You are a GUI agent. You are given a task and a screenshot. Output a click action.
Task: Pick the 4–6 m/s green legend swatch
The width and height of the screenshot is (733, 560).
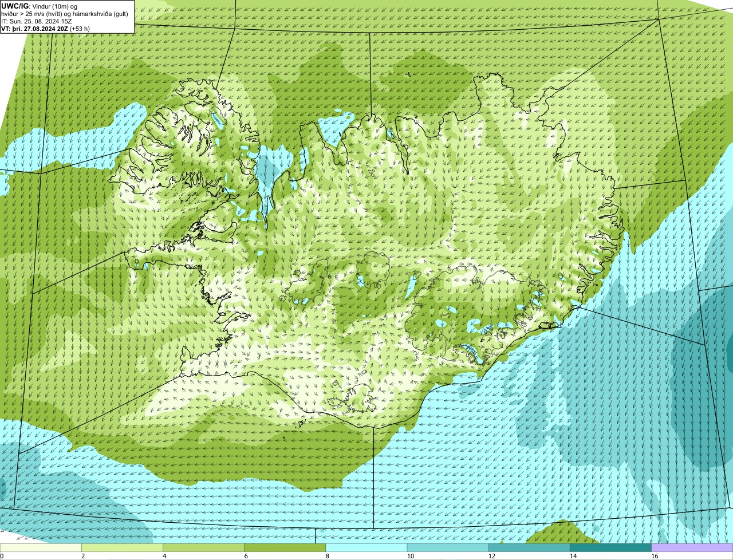[x=204, y=547]
